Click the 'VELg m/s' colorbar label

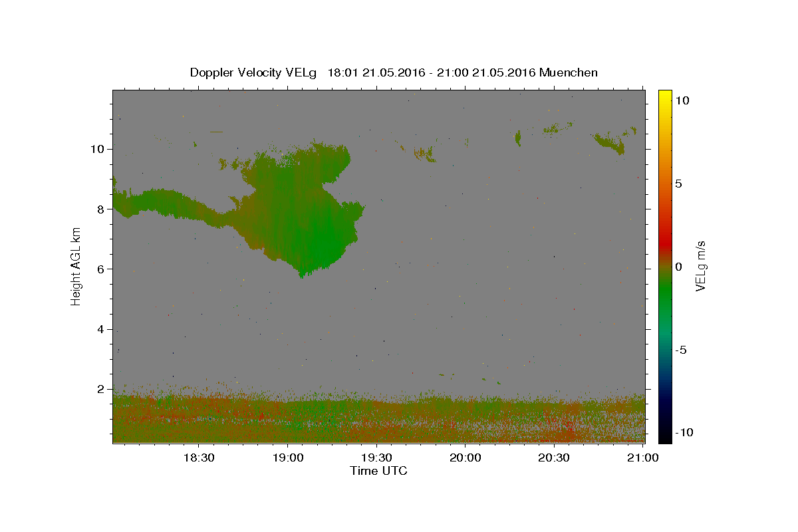pyautogui.click(x=700, y=267)
